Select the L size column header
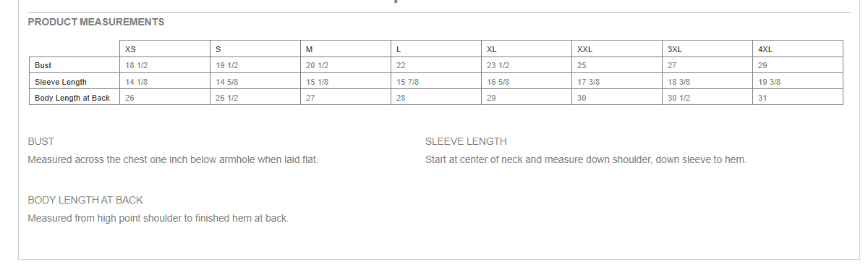The width and height of the screenshot is (868, 268). click(x=399, y=49)
